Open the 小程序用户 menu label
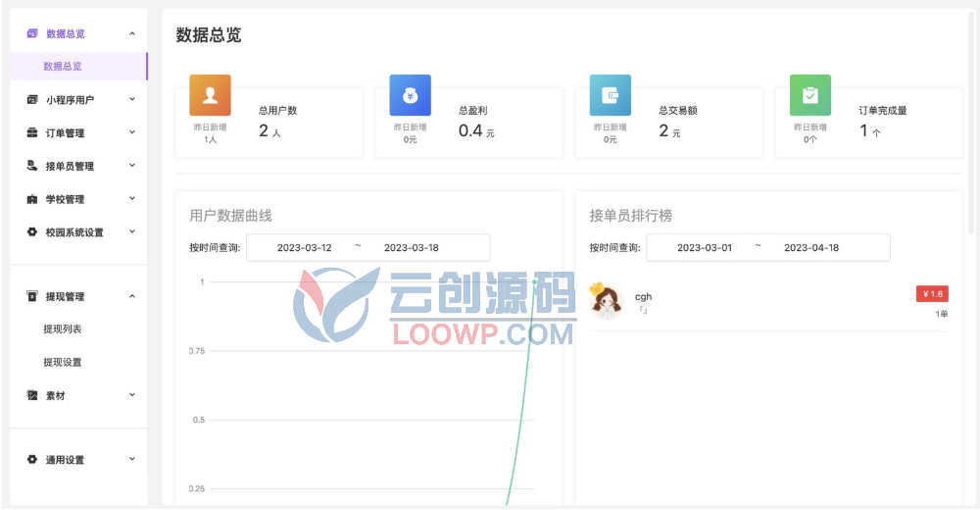 70,99
